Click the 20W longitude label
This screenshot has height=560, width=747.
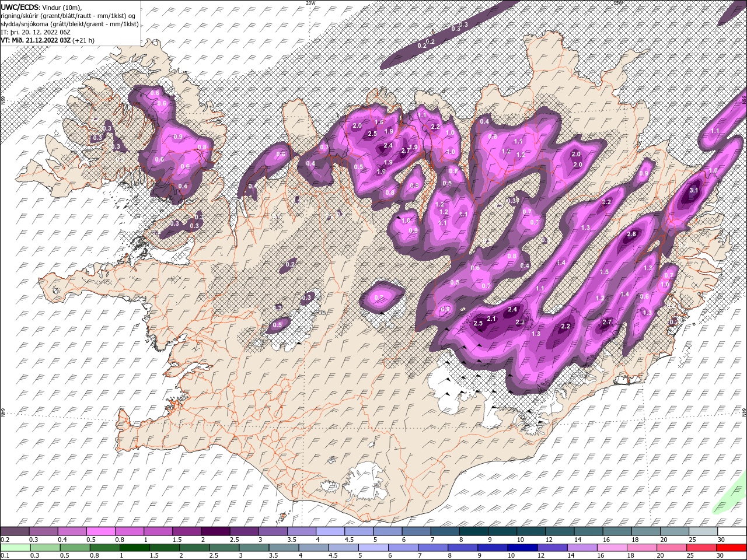click(310, 3)
